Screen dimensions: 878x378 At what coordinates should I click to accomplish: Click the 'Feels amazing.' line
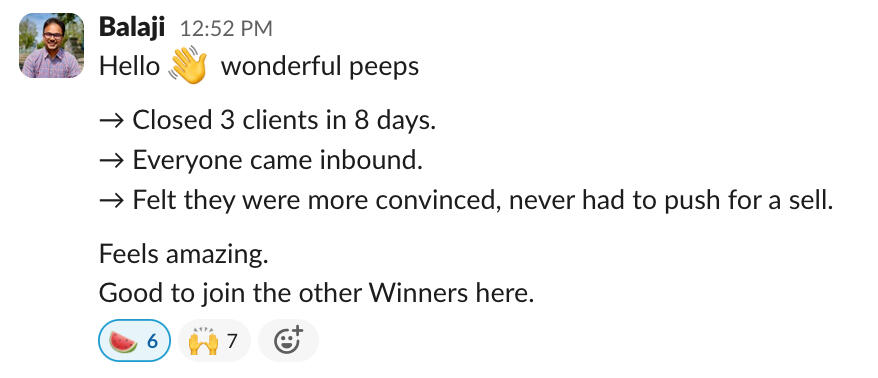click(x=184, y=255)
